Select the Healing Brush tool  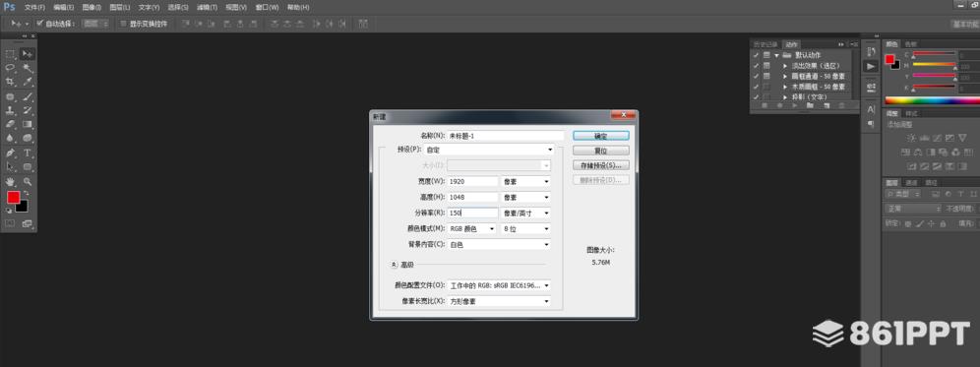(11, 96)
